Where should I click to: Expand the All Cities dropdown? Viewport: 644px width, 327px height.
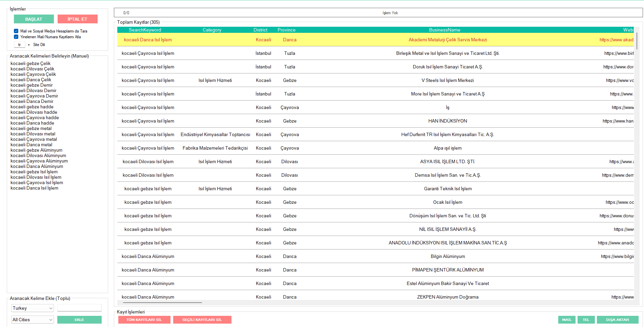point(33,320)
